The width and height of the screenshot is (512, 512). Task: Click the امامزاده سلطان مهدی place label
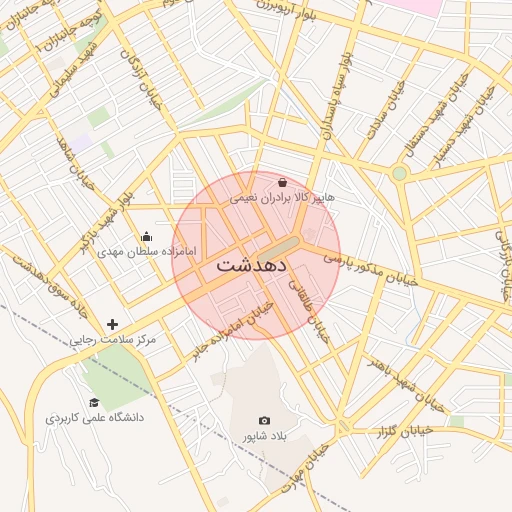coord(147,251)
